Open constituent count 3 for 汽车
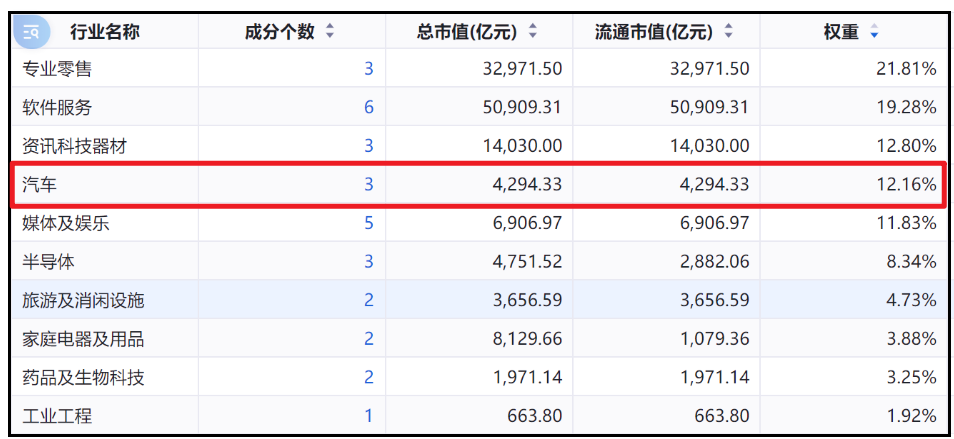 [369, 184]
